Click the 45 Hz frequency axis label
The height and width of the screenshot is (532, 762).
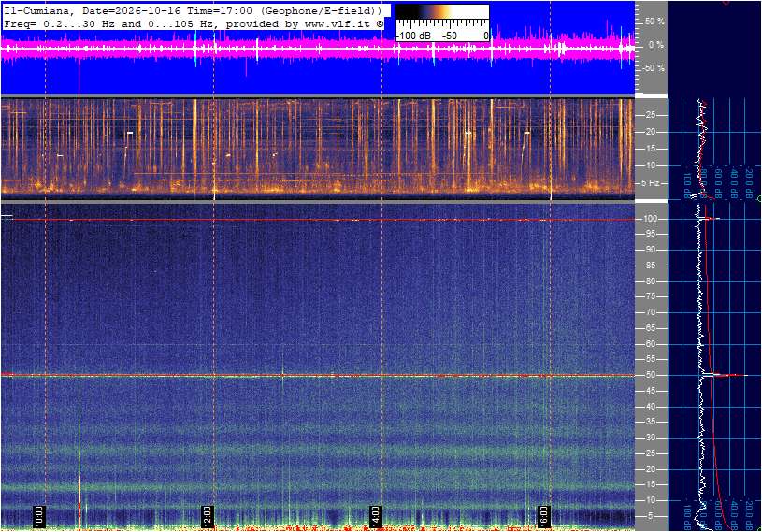click(650, 391)
